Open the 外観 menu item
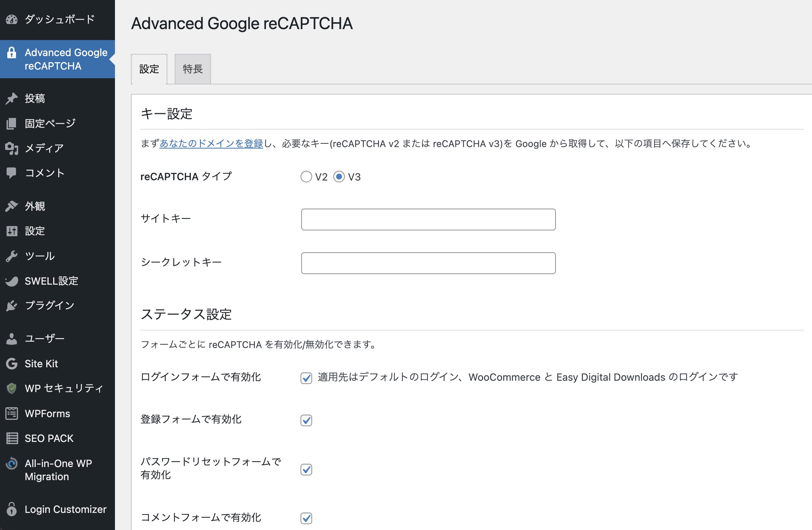812x530 pixels. (x=57, y=206)
